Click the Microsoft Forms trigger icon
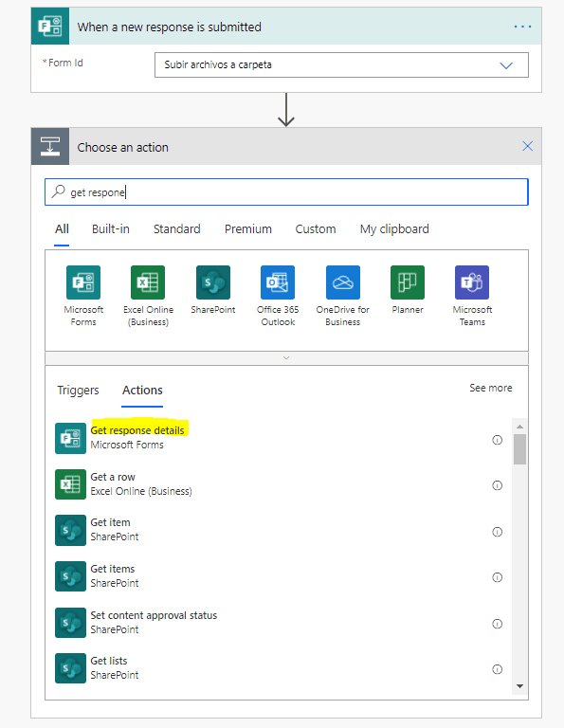This screenshot has height=728, width=564. [50, 26]
